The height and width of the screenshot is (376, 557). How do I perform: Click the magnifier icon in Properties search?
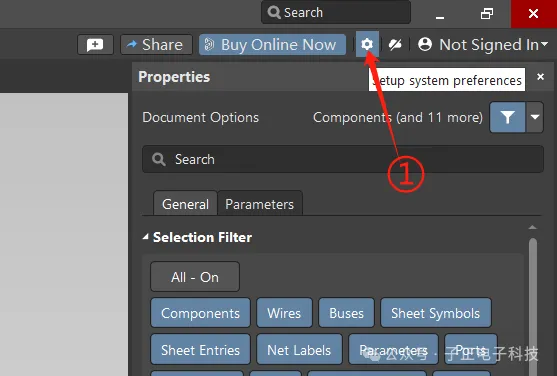[158, 159]
